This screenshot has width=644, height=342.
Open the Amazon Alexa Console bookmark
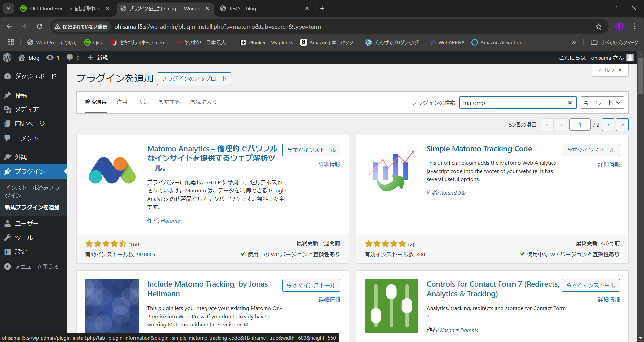point(500,42)
